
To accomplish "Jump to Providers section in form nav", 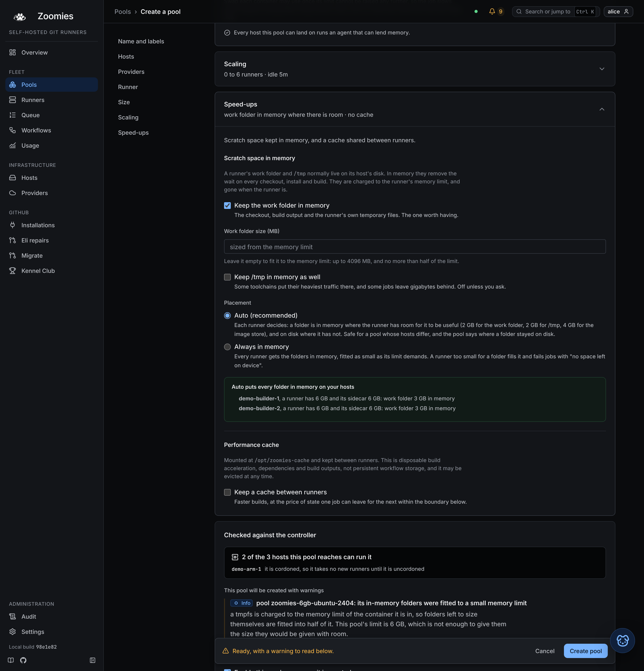I will [131, 72].
